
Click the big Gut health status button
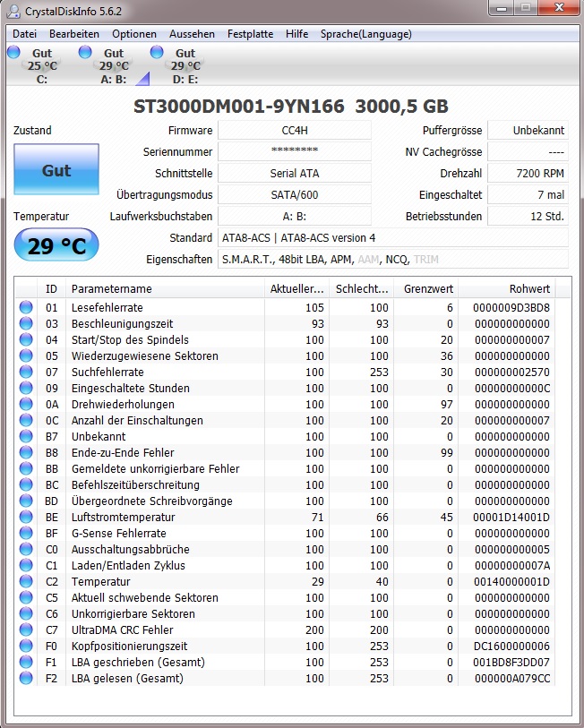click(x=56, y=169)
